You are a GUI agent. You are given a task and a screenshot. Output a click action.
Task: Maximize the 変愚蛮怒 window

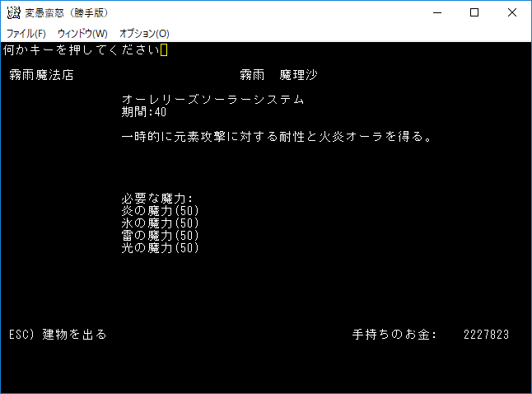pos(474,12)
